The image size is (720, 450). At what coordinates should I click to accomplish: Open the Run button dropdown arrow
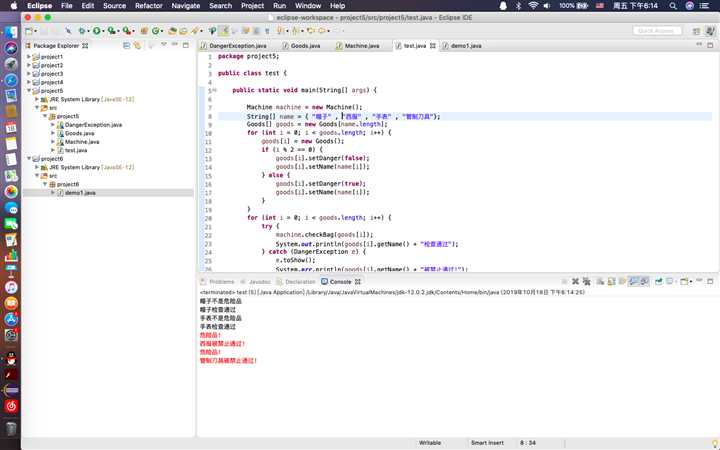(x=103, y=31)
